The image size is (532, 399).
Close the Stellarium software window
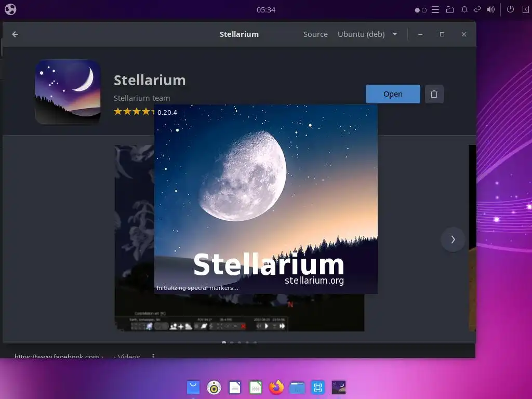pyautogui.click(x=464, y=34)
